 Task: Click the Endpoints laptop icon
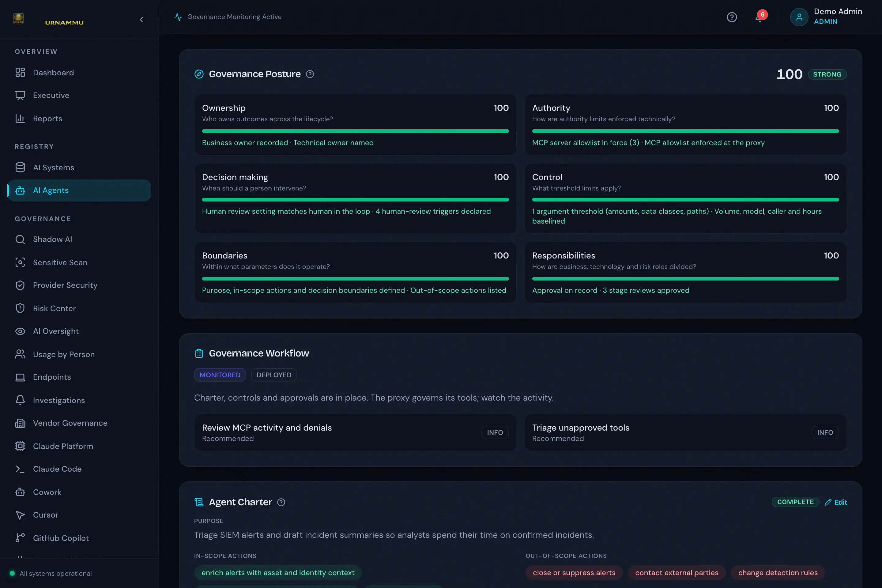tap(20, 377)
